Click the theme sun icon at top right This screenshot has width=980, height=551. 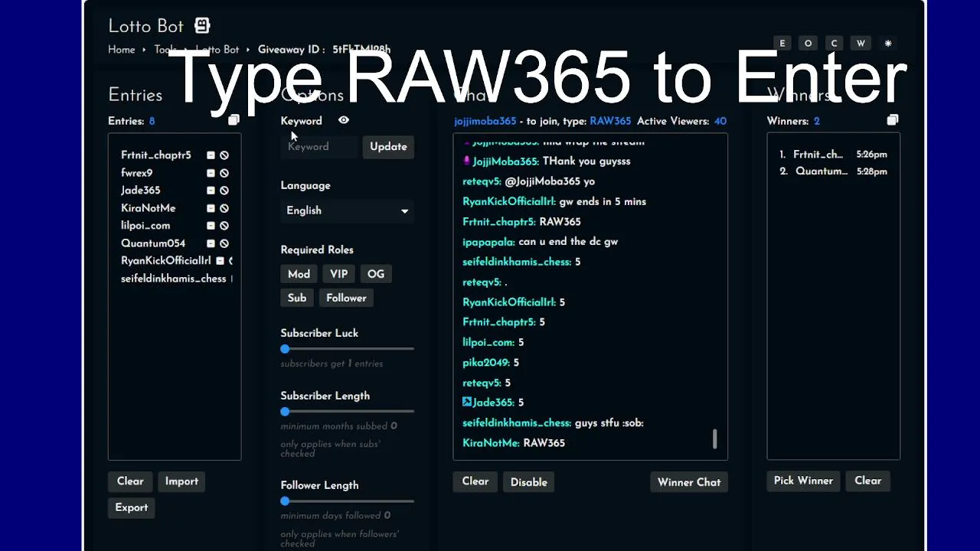tap(888, 44)
